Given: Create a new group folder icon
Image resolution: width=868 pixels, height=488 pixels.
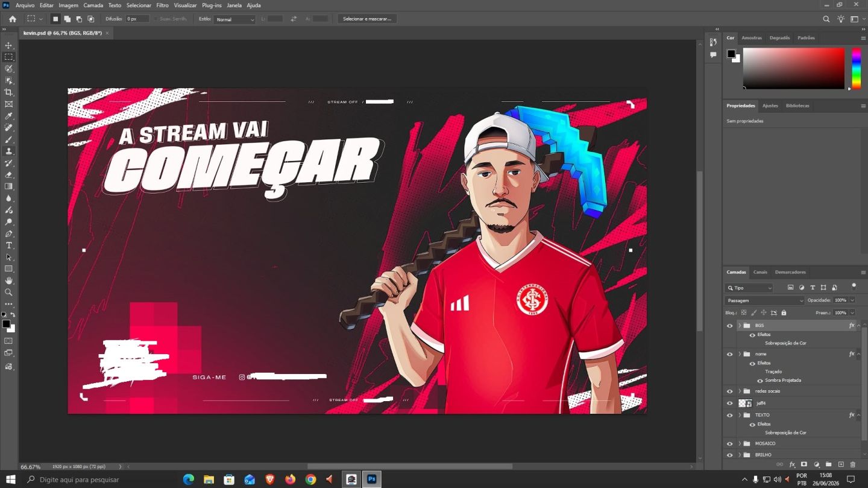Looking at the screenshot, I should coord(829,464).
